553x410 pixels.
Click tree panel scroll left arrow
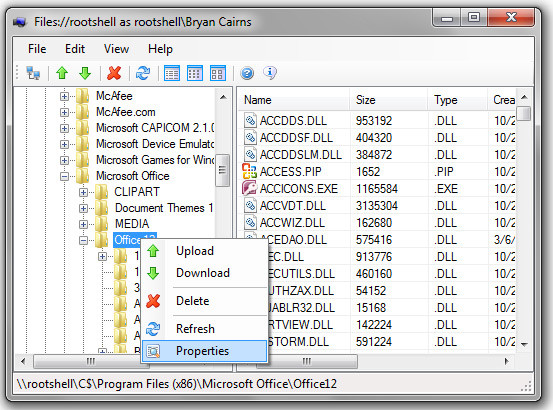(x=23, y=361)
